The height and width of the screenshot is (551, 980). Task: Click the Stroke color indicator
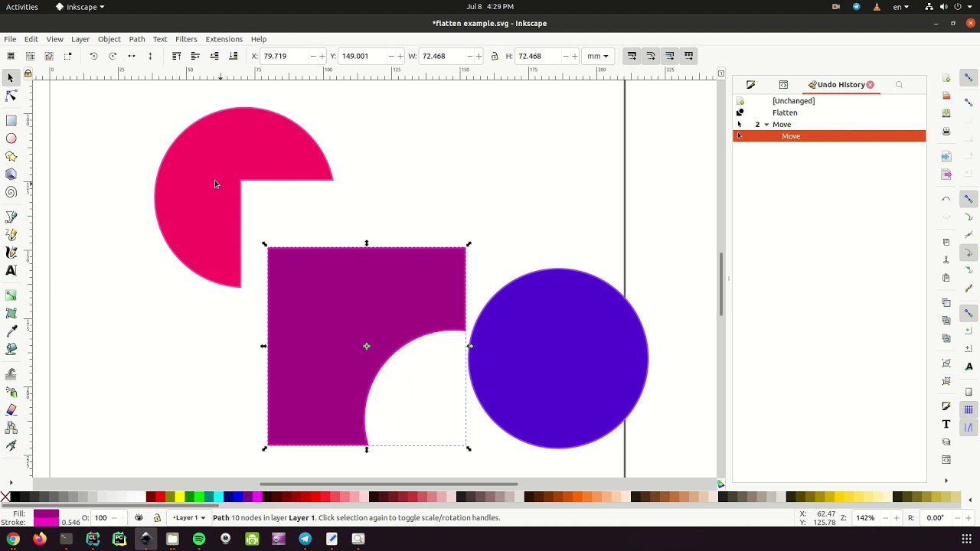click(x=46, y=522)
